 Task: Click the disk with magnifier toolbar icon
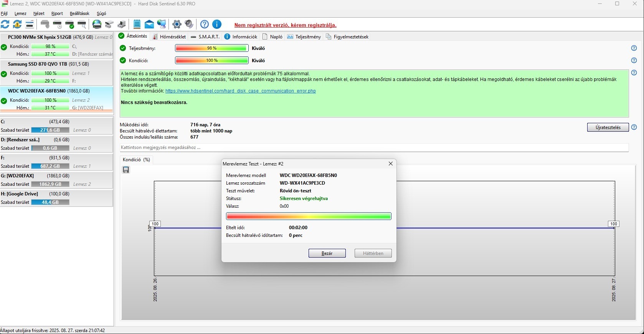[x=82, y=24]
